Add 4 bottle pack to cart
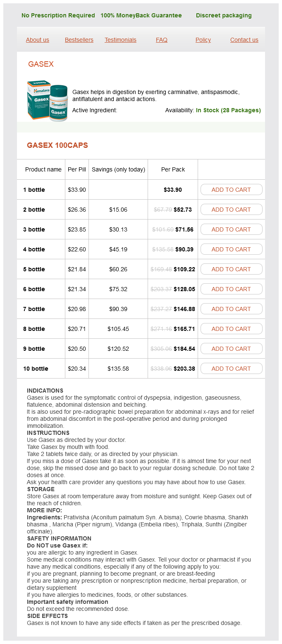Image resolution: width=282 pixels, height=644 pixels. click(x=231, y=249)
